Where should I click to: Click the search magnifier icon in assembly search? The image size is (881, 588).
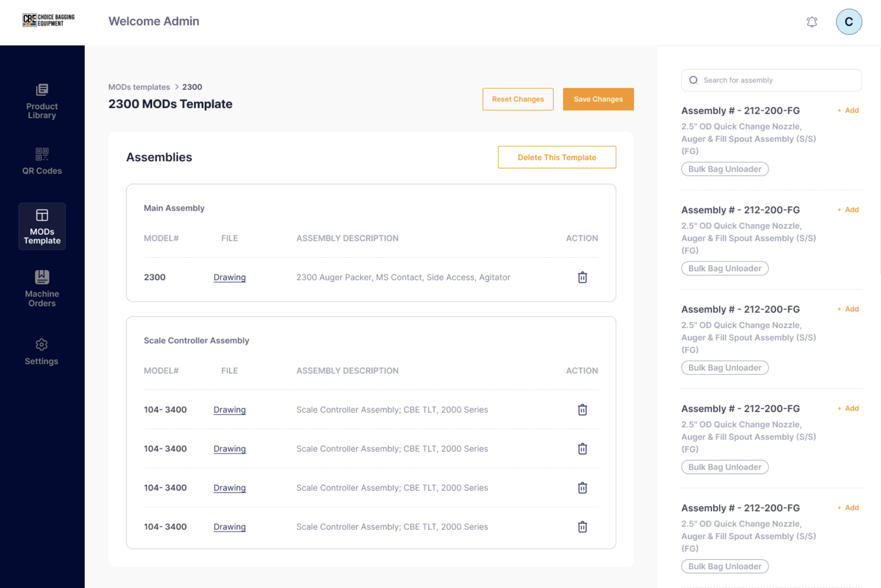(x=693, y=80)
